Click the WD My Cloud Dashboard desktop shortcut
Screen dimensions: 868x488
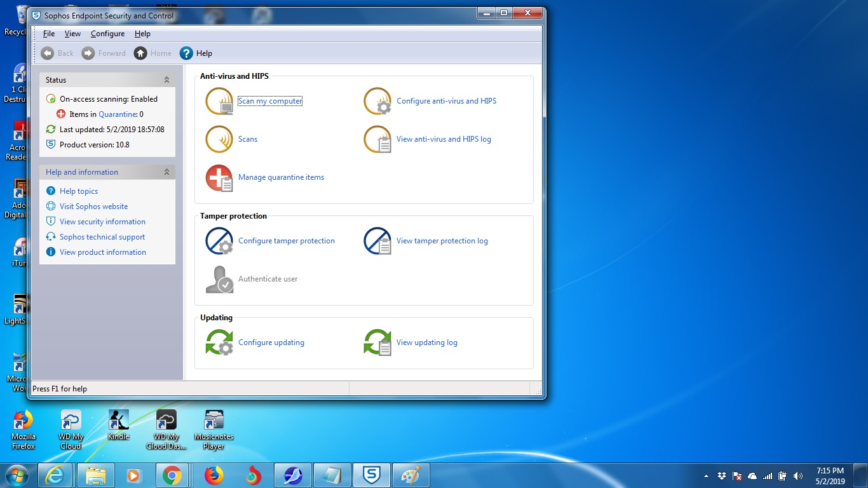[166, 430]
